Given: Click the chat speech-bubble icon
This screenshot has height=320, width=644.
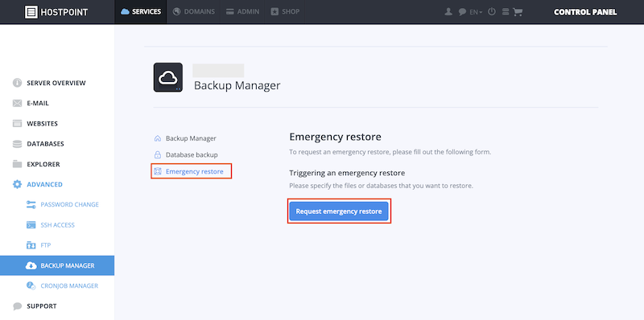Looking at the screenshot, I should pyautogui.click(x=462, y=12).
